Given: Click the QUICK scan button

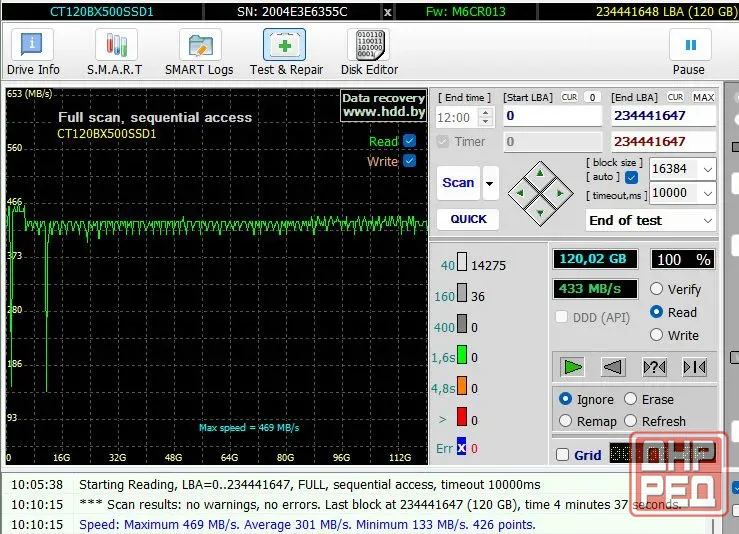Looking at the screenshot, I should [x=468, y=219].
